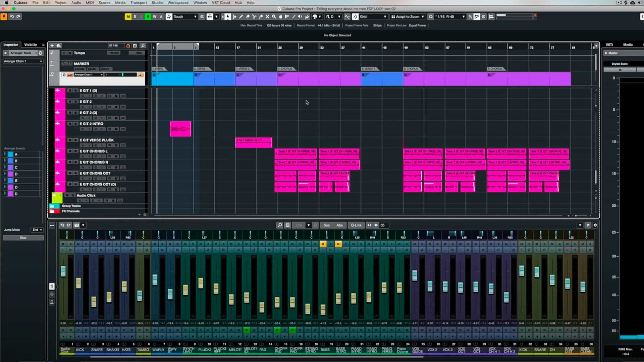Click the KICK channel fader
The height and width of the screenshot is (362, 644).
coord(78,283)
